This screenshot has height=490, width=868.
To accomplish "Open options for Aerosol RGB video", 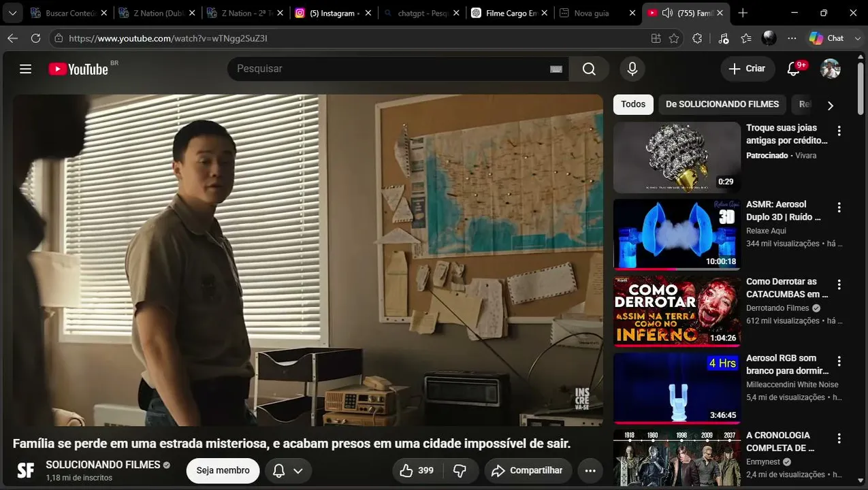I will (x=839, y=361).
